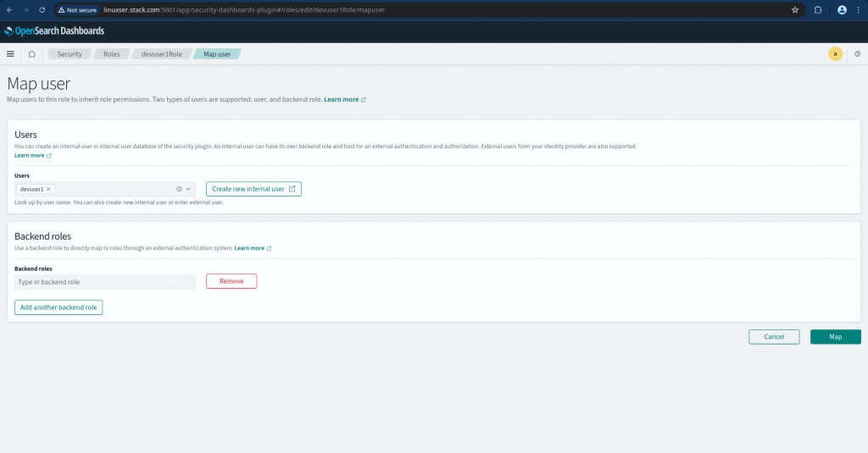Screen dimensions: 868x453
Task: Open the browser extensions puzzle icon
Action: tap(818, 10)
